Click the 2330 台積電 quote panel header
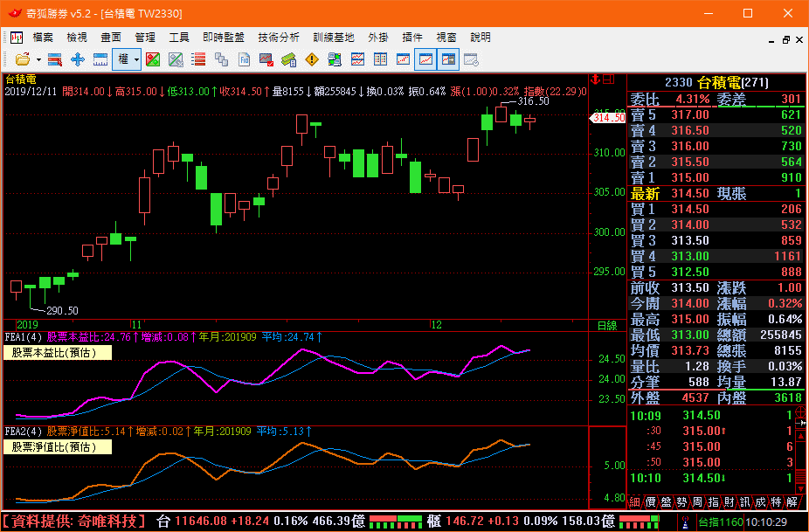809x532 pixels. tap(716, 82)
